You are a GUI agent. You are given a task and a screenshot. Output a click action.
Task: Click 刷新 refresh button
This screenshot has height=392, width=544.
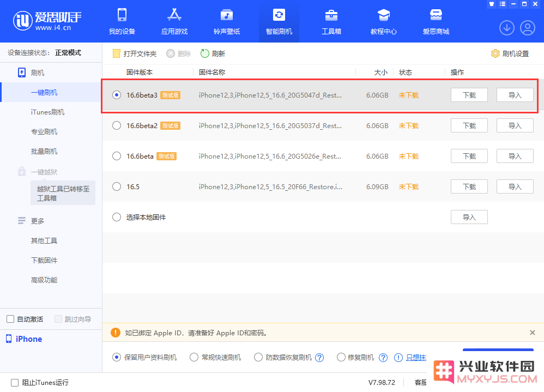tap(213, 54)
